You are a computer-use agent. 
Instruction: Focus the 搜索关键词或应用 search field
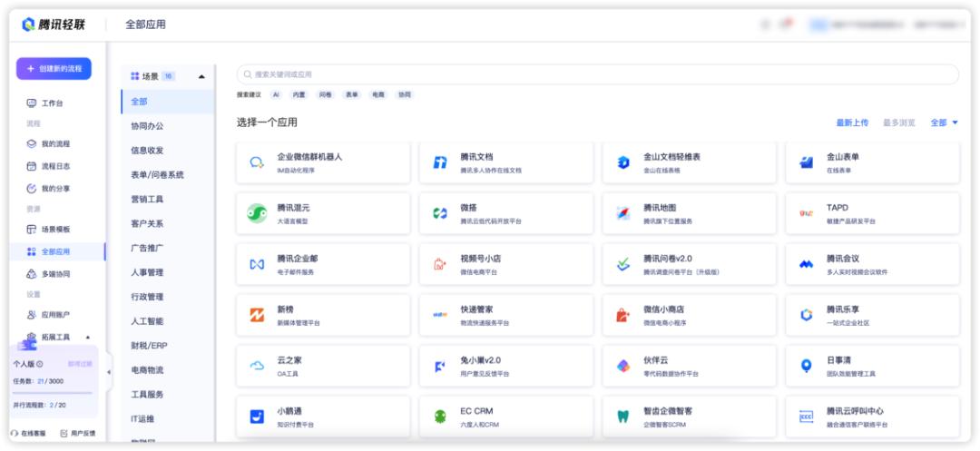[597, 74]
